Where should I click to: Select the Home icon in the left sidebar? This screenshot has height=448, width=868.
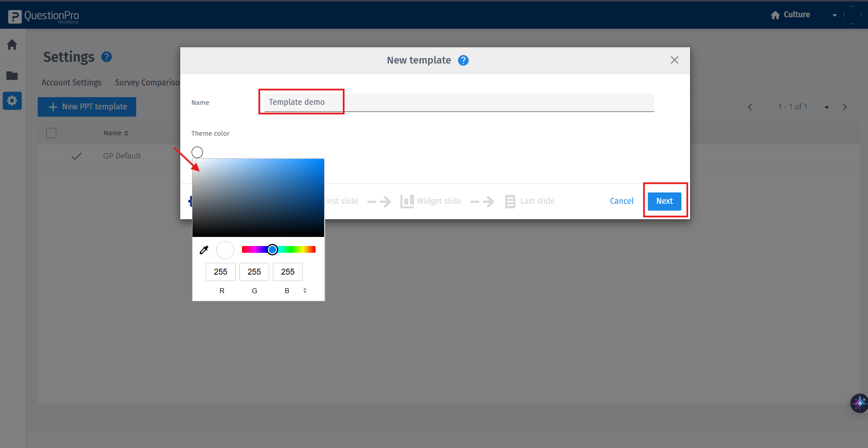click(x=12, y=44)
